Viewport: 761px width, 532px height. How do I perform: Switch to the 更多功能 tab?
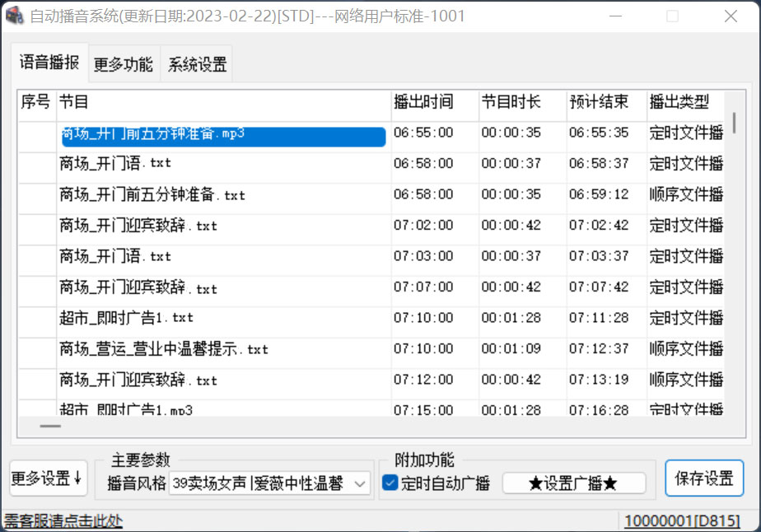(x=123, y=64)
